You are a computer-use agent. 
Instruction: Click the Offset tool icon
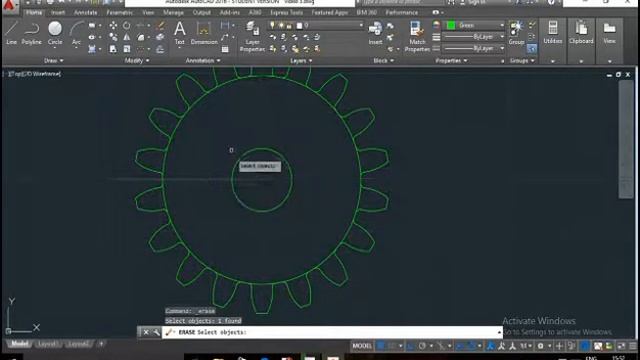160,49
